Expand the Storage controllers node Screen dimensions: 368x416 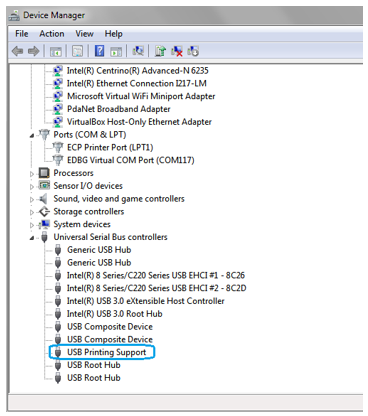coord(32,212)
